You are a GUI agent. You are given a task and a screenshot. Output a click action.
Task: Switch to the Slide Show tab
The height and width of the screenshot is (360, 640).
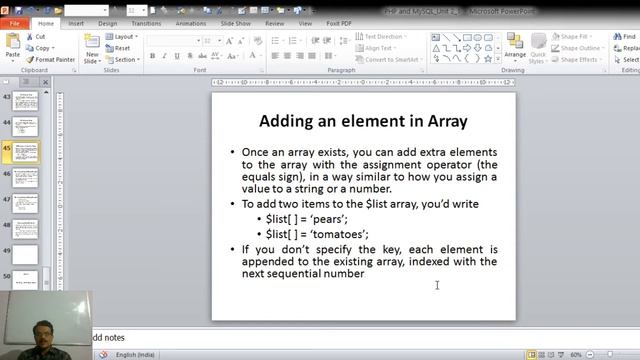coord(236,24)
